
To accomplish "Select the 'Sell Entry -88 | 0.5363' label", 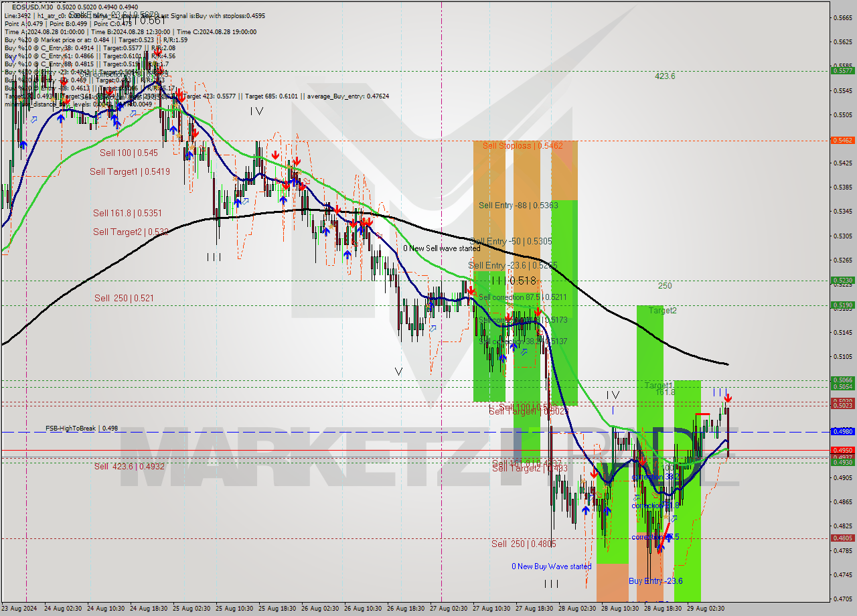I will point(518,206).
